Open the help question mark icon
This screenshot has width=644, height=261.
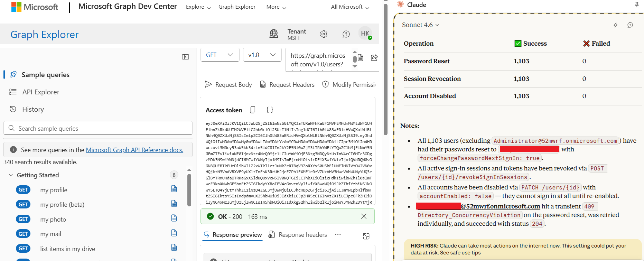[x=346, y=34]
